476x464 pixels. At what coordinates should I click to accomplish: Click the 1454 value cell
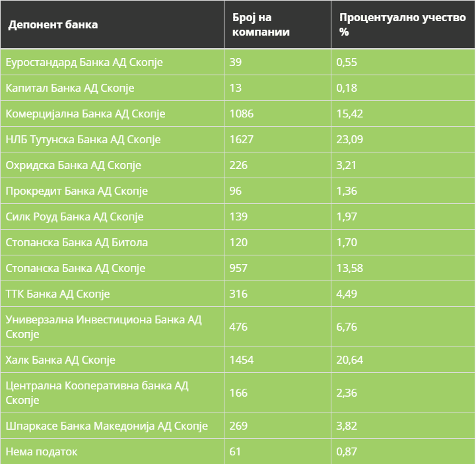coord(277,360)
